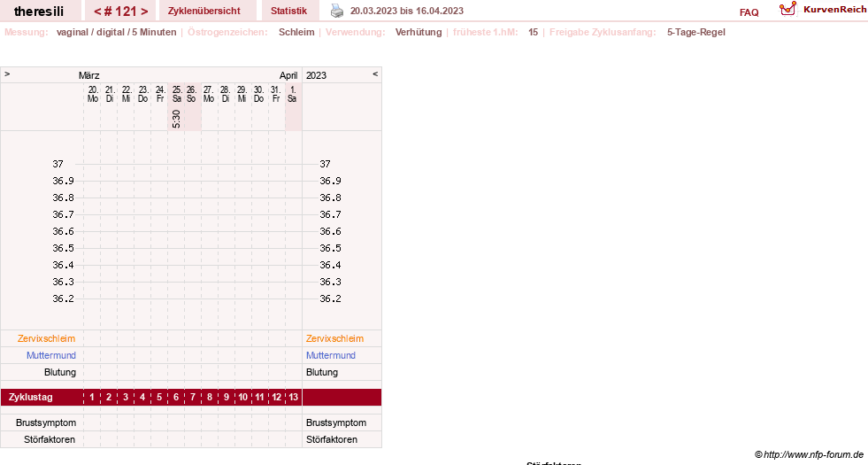Click the 37 label on left temperature axis
The width and height of the screenshot is (868, 465).
58,164
